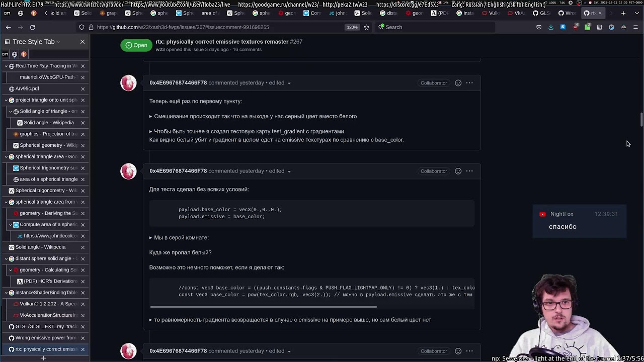644x362 pixels.
Task: Open the uBlock Origin extension popup
Action: point(575,27)
